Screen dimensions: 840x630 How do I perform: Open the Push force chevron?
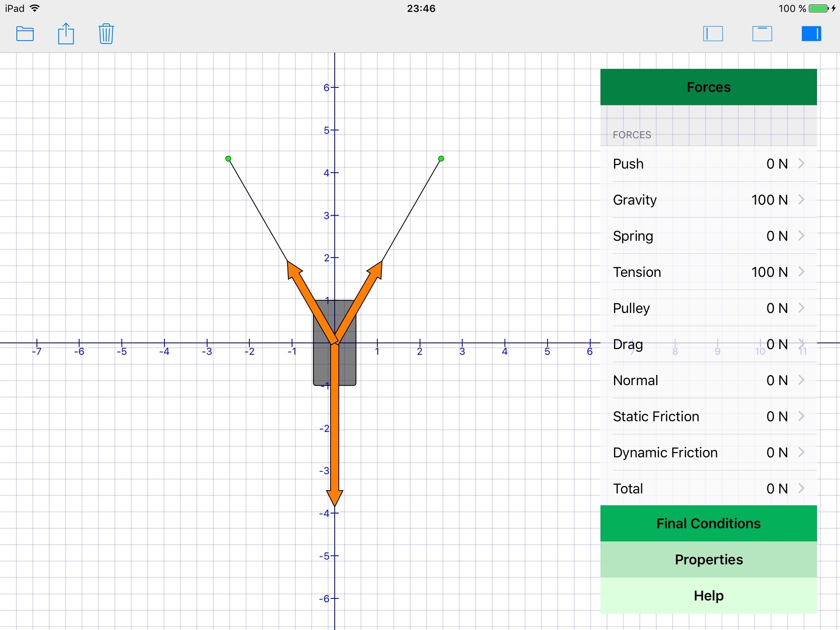point(801,164)
